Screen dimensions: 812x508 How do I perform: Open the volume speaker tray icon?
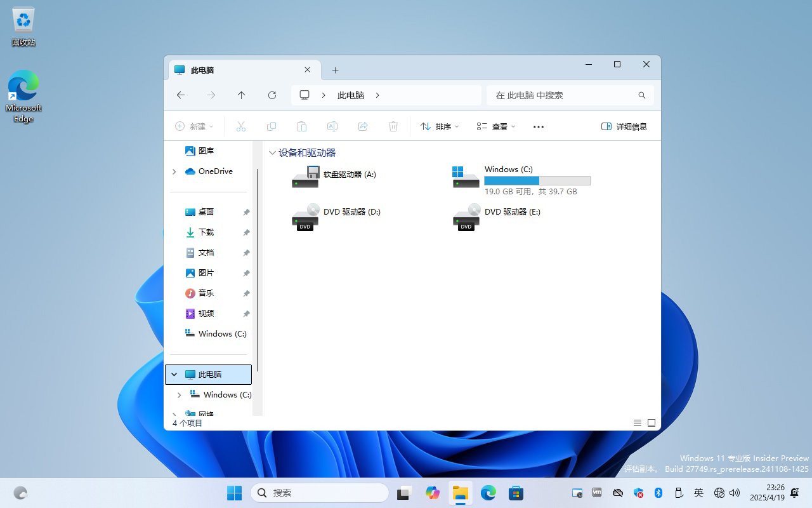pos(735,493)
